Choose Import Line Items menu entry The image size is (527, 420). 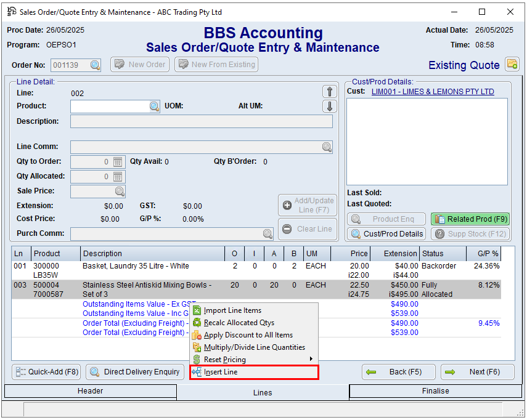point(232,310)
